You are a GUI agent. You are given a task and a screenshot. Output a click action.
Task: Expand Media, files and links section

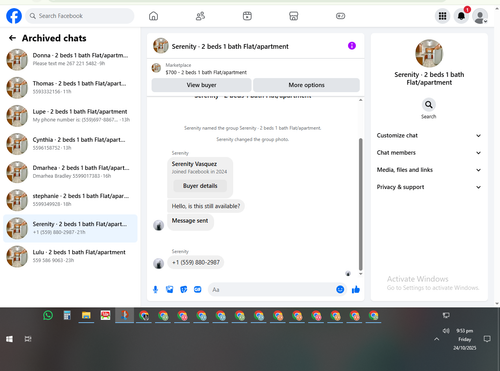pos(429,170)
